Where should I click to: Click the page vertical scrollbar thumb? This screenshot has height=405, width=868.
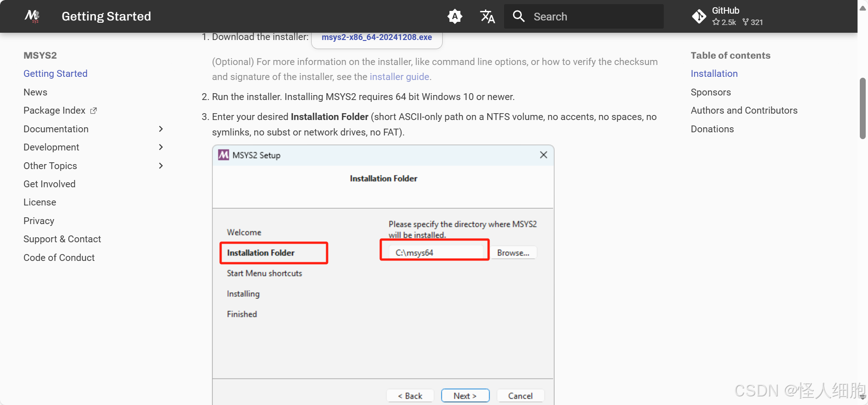point(863,108)
